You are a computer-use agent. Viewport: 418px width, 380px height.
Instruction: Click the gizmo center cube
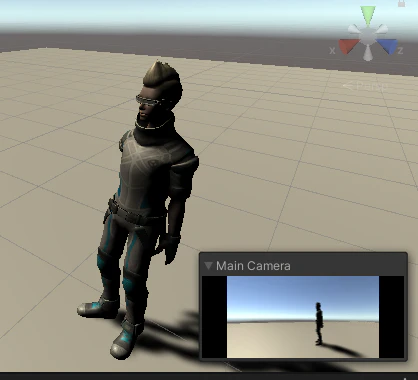pyautogui.click(x=368, y=36)
